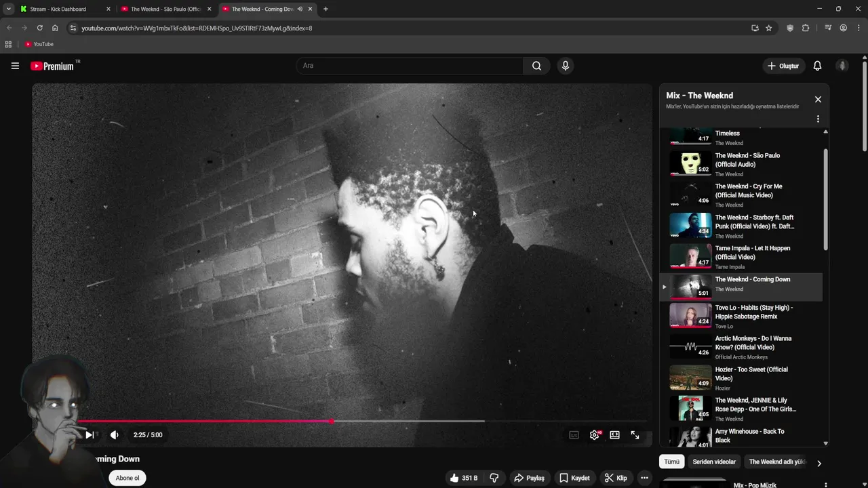Mute the video with speaker icon
The width and height of the screenshot is (868, 488).
(114, 435)
